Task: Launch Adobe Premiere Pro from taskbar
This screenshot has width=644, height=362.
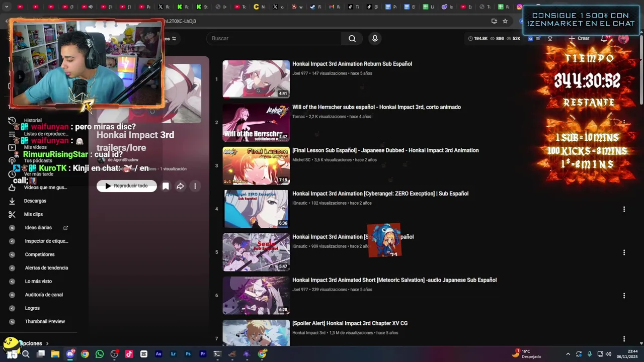Action: [x=203, y=354]
